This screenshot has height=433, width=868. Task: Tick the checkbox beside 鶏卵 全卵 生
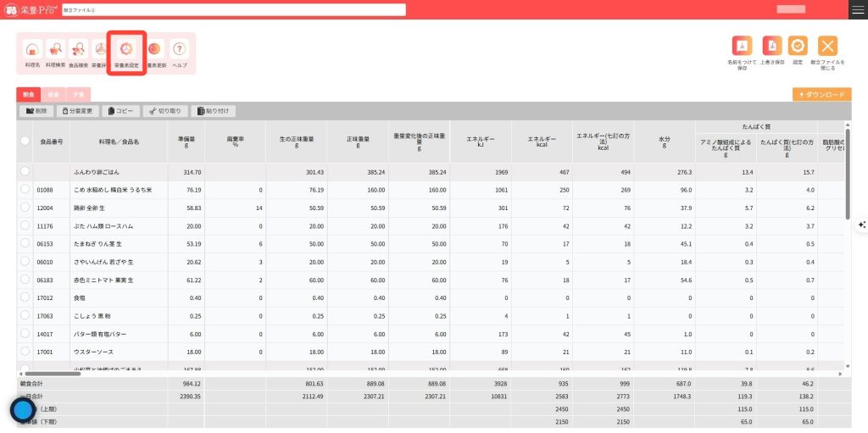[x=25, y=208]
